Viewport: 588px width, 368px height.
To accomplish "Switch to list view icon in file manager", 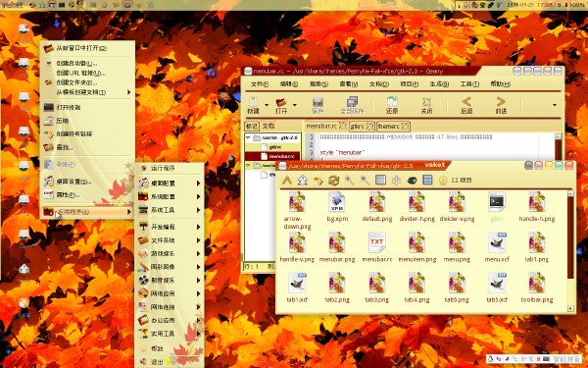I will tap(427, 181).
